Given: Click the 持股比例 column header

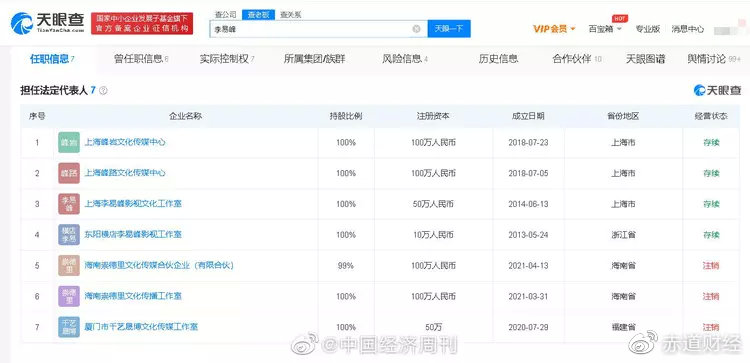Looking at the screenshot, I should (346, 116).
